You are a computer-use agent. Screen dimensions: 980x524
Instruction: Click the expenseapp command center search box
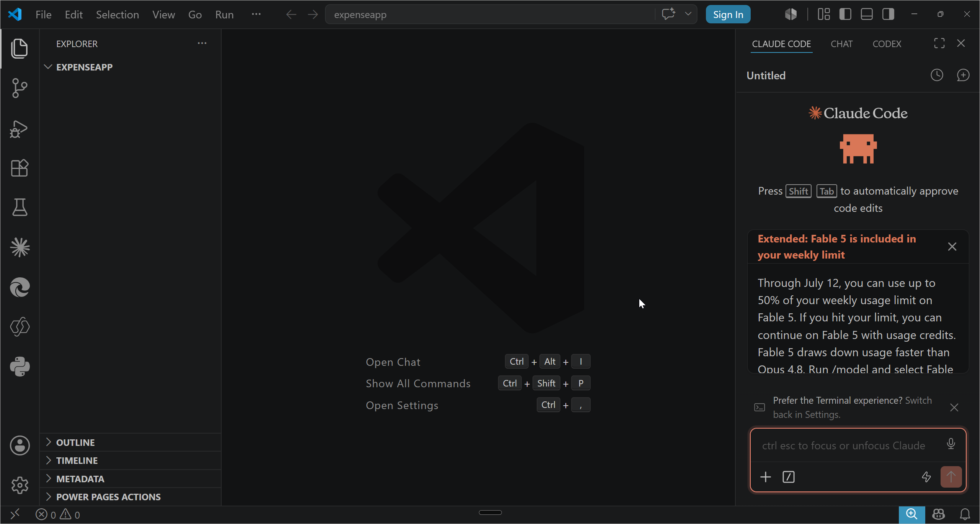pyautogui.click(x=490, y=15)
